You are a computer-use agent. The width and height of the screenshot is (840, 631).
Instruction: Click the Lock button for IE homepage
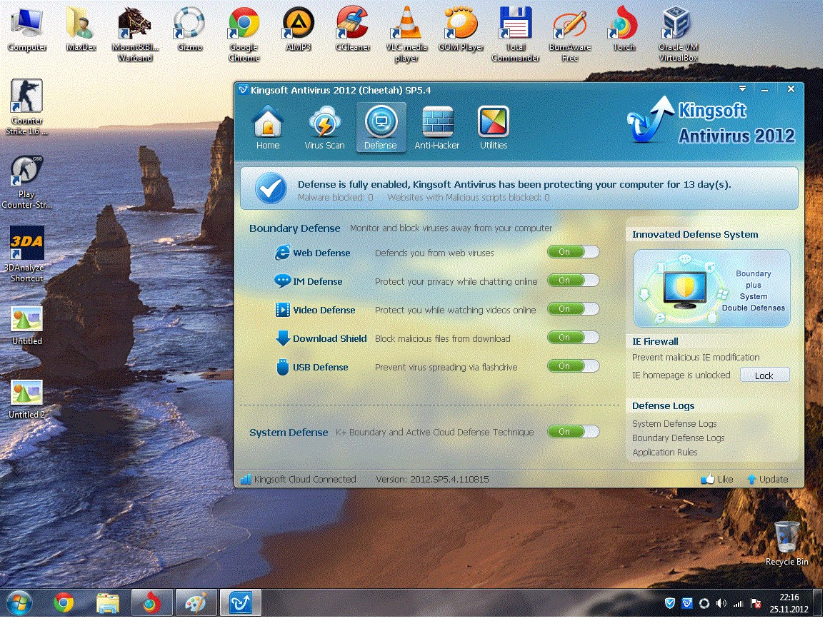pyautogui.click(x=764, y=375)
